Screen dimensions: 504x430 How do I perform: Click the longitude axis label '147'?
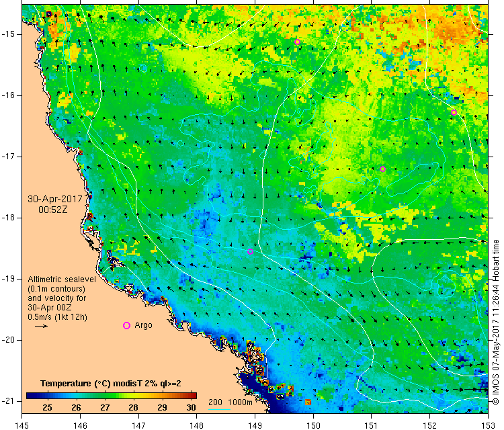coord(138,426)
